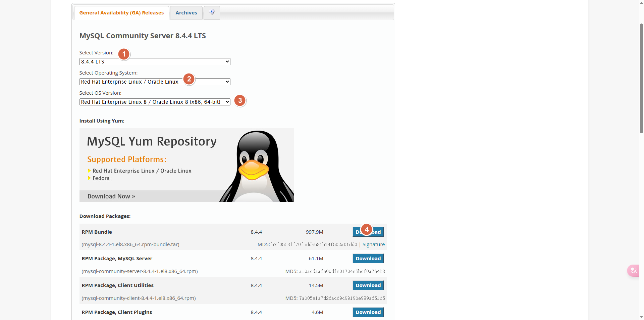Viewport: 644px width, 320px height.
Task: Switch to the Archives tab
Action: (x=186, y=13)
